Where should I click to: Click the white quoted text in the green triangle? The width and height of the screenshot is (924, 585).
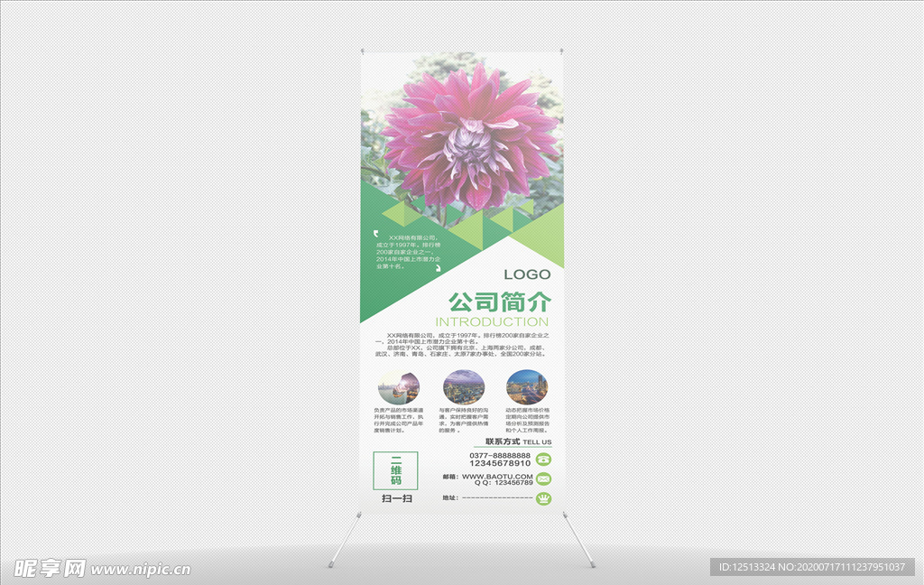[408, 252]
